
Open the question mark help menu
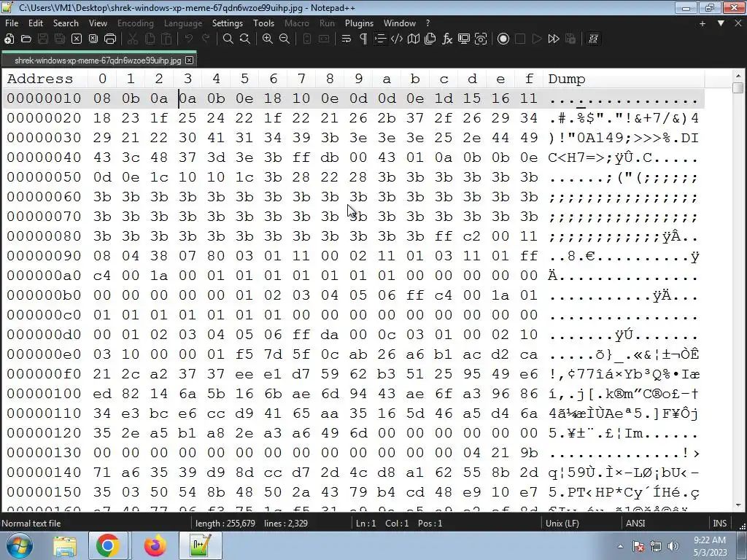pos(427,23)
